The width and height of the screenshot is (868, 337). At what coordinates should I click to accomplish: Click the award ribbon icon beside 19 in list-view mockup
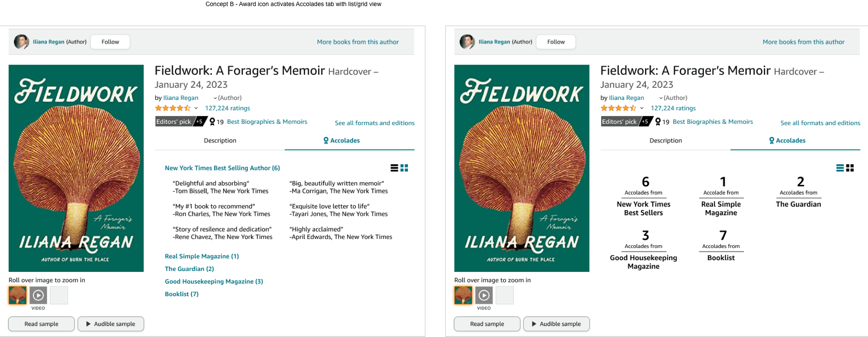pyautogui.click(x=212, y=122)
